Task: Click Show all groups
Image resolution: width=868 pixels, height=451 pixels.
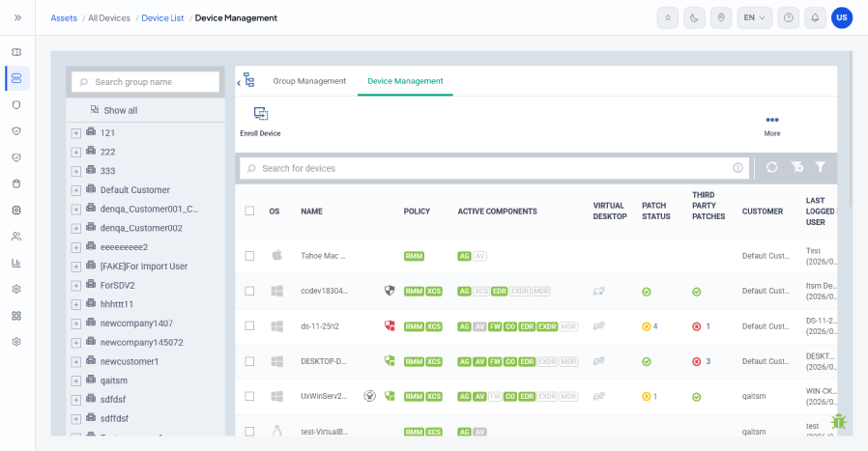Action: click(114, 110)
